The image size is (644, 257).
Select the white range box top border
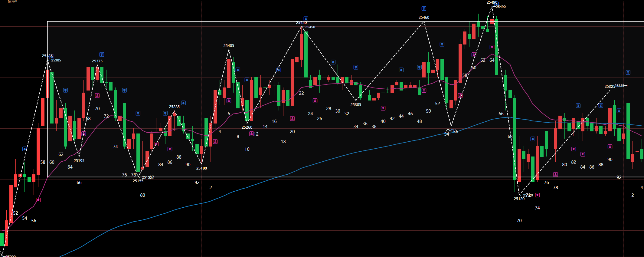[345, 21]
